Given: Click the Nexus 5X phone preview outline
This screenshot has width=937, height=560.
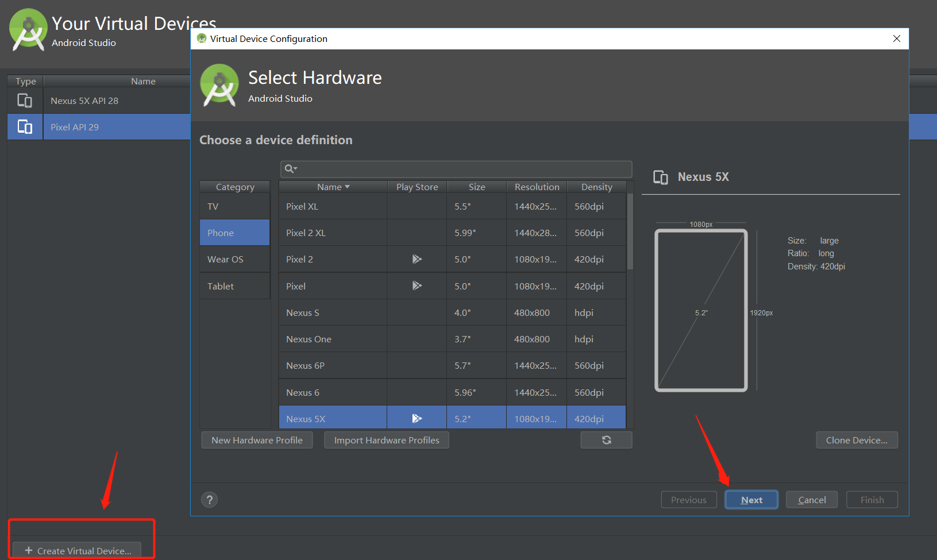Looking at the screenshot, I should click(x=701, y=310).
